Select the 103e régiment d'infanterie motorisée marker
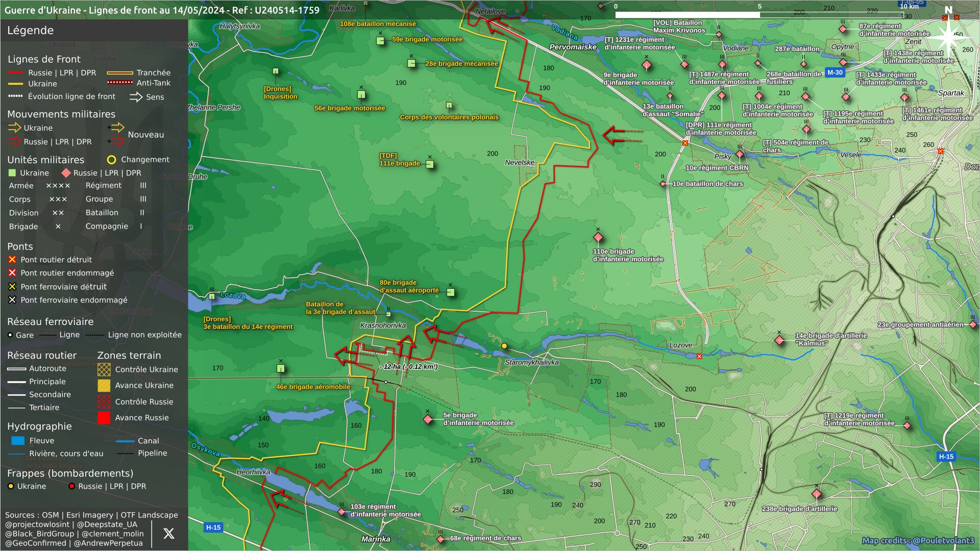This screenshot has width=980, height=551. click(341, 511)
